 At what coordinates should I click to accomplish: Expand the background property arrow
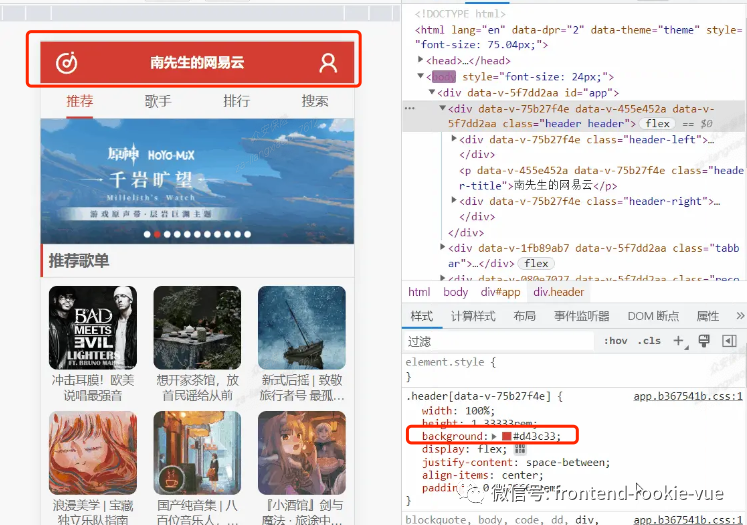pyautogui.click(x=495, y=436)
